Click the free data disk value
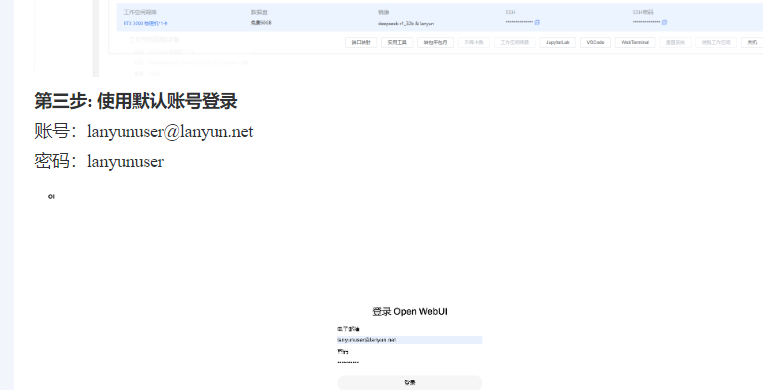763x390 pixels. coord(261,23)
